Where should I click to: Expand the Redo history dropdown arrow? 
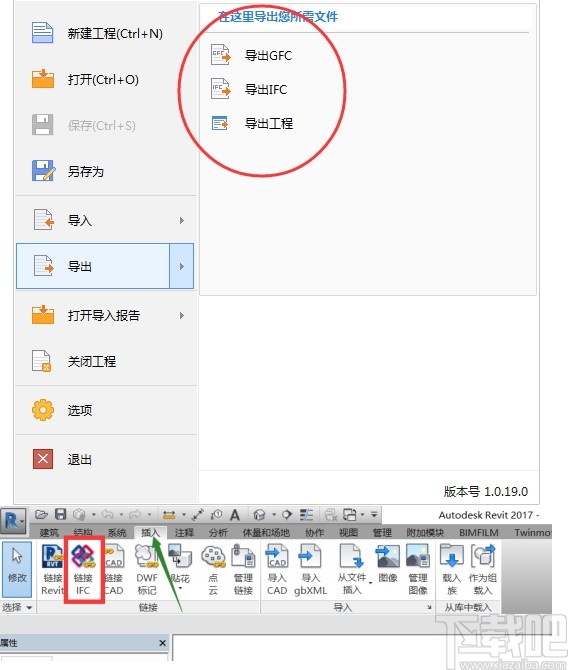(x=149, y=515)
